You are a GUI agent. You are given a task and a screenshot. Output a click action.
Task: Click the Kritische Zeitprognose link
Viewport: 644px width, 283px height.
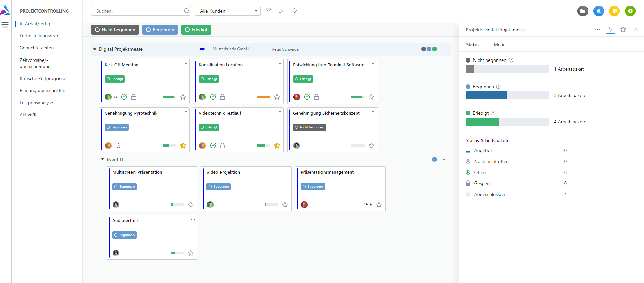point(43,78)
